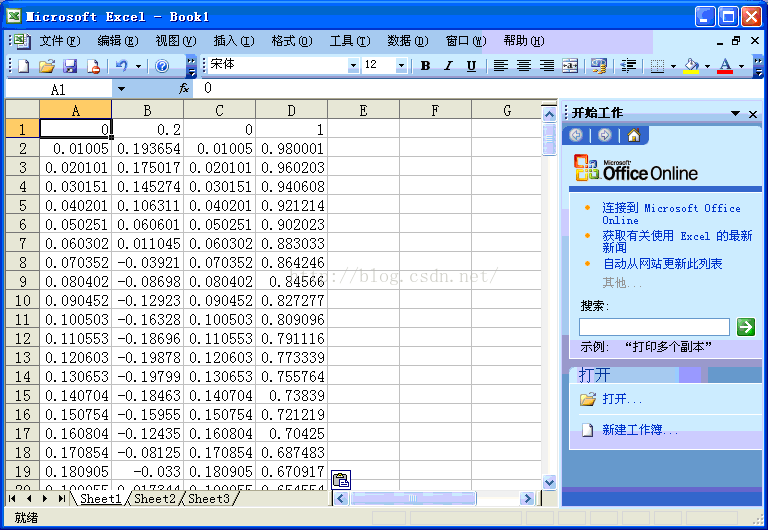Viewport: 768px width, 530px height.
Task: Expand the Fill Color dropdown arrow
Action: click(x=707, y=66)
